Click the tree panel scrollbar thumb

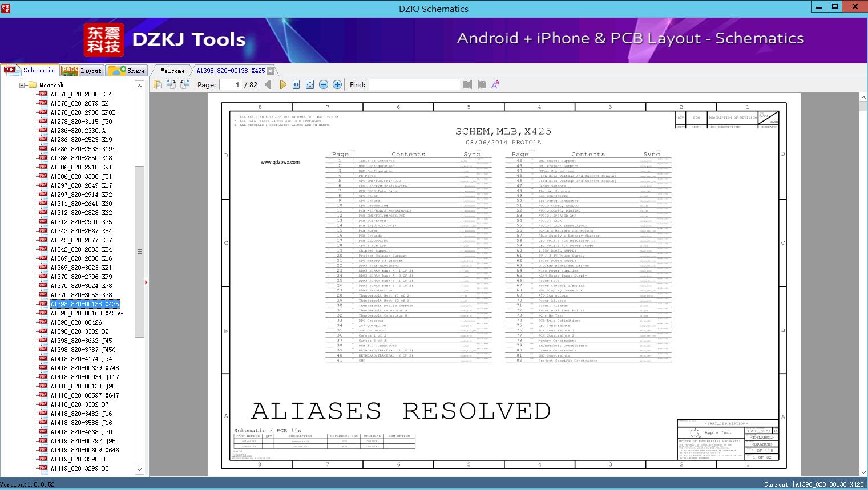(139, 251)
